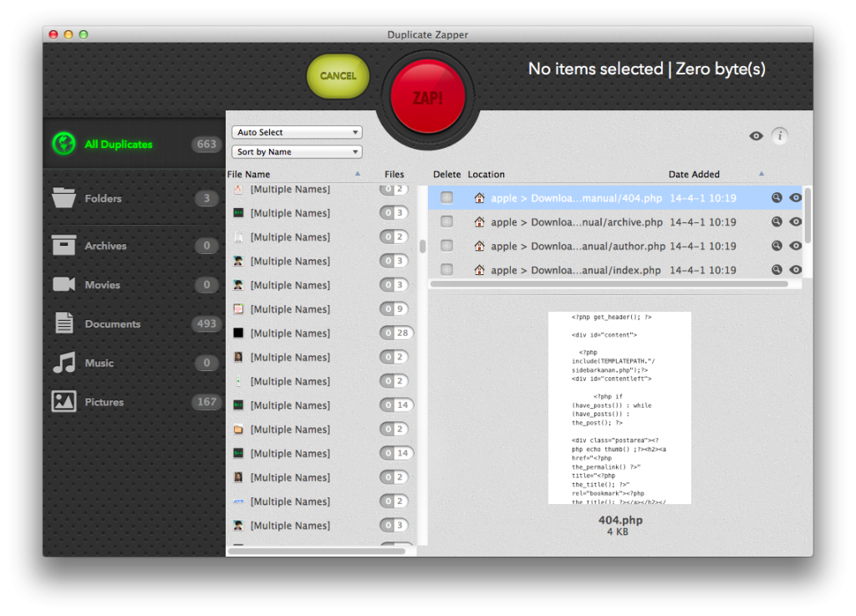Image resolution: width=856 pixels, height=616 pixels.
Task: Select the Music note icon
Action: tap(64, 363)
